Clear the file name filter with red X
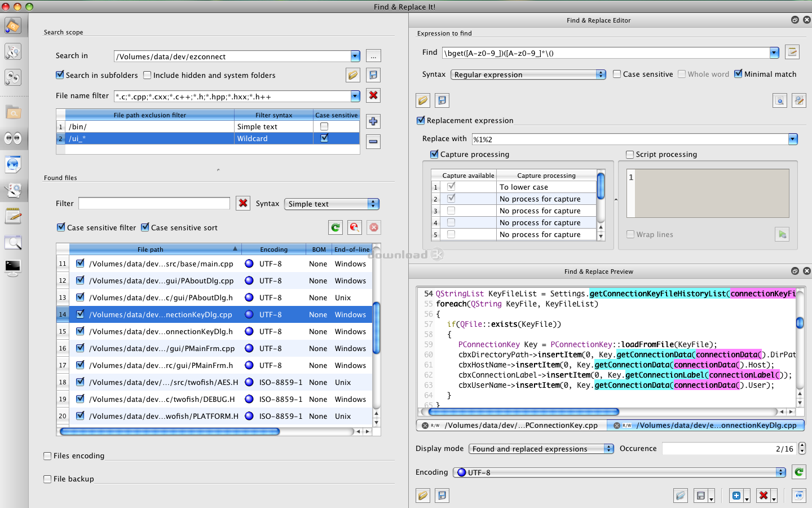Image resolution: width=812 pixels, height=508 pixels. (x=373, y=95)
